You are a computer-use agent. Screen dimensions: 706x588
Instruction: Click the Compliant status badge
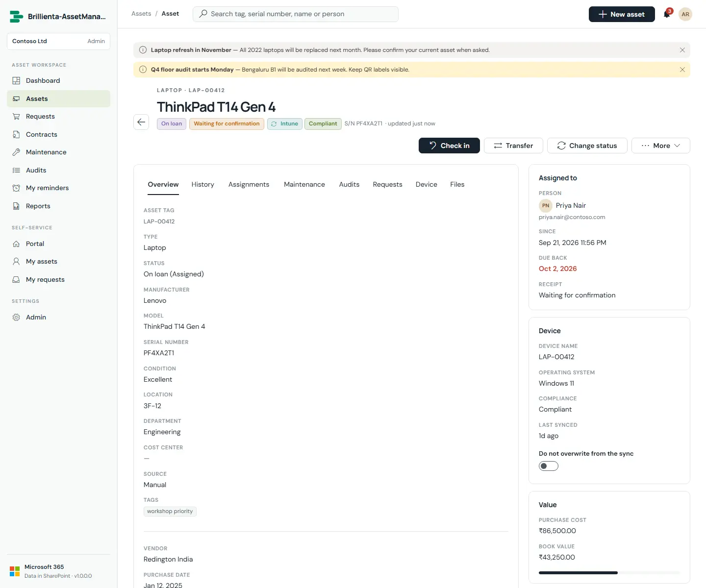point(323,124)
